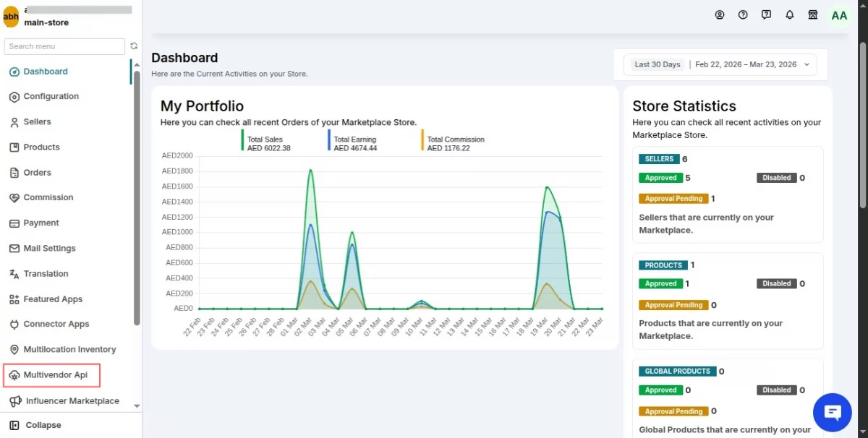The image size is (868, 438).
Task: Expand the Last 30 Days date range dropdown
Action: click(x=720, y=64)
